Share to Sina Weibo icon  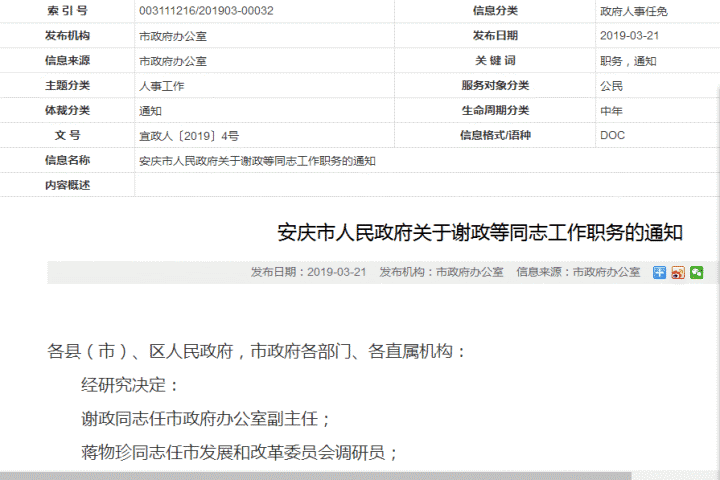[x=678, y=272]
